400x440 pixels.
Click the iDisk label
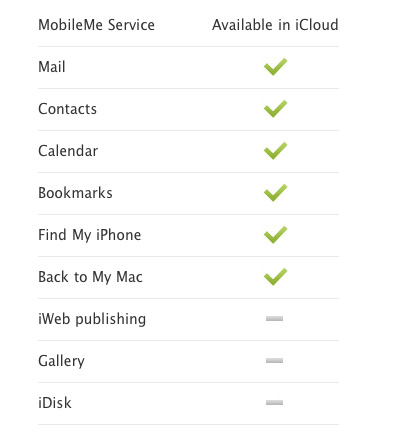(x=55, y=403)
